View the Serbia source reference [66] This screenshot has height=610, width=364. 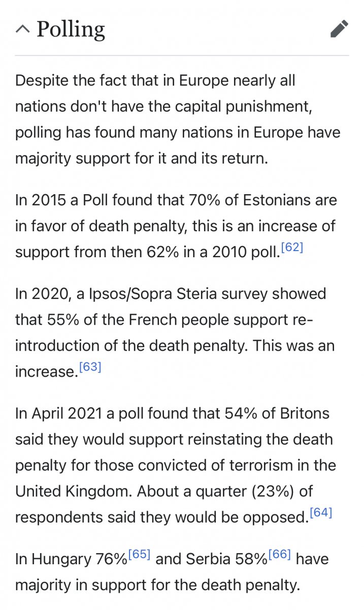click(x=279, y=554)
